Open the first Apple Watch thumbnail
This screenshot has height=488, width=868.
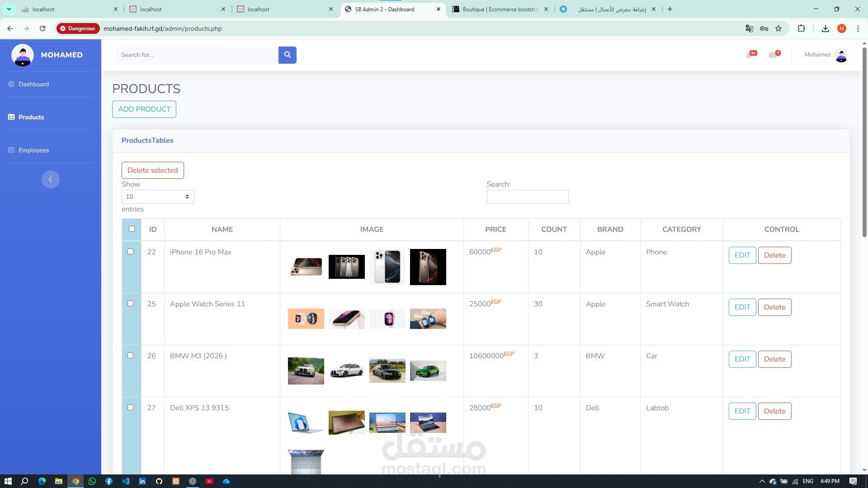point(306,319)
